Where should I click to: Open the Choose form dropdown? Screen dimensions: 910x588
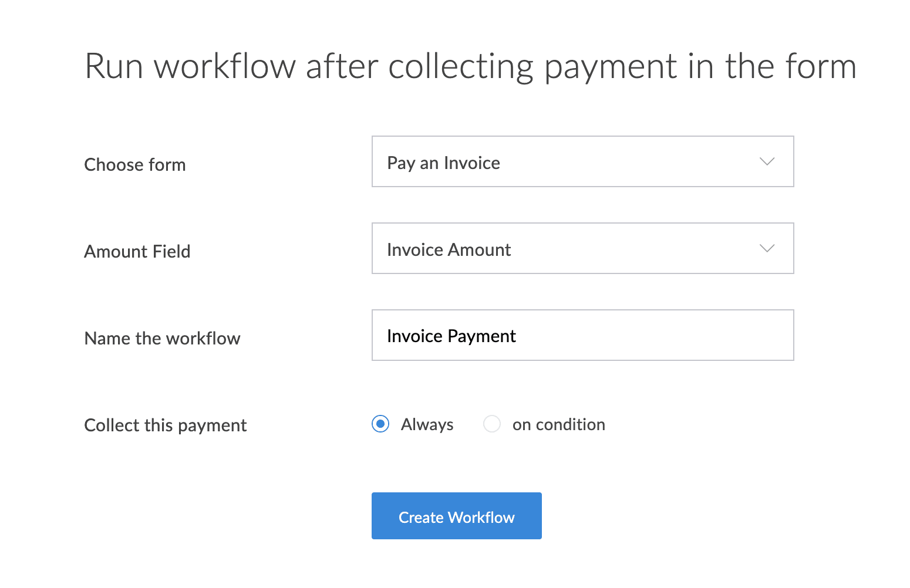pos(582,161)
